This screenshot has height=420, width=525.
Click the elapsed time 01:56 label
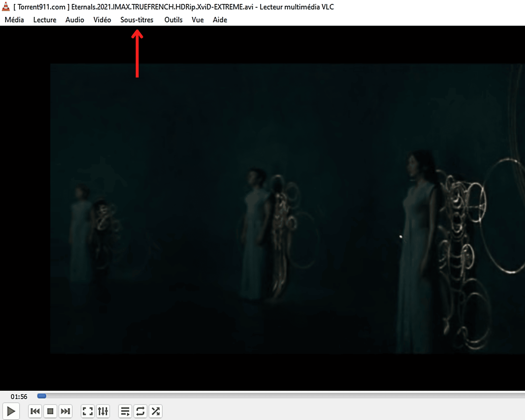pyautogui.click(x=19, y=396)
